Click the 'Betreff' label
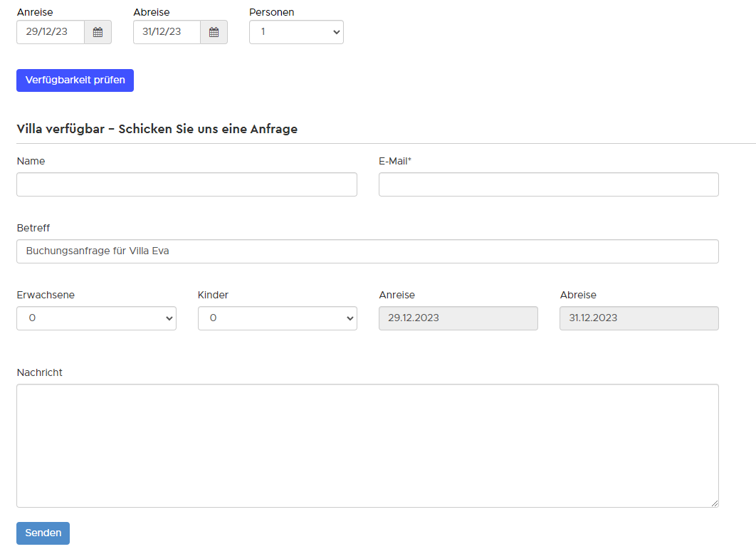 pos(33,228)
